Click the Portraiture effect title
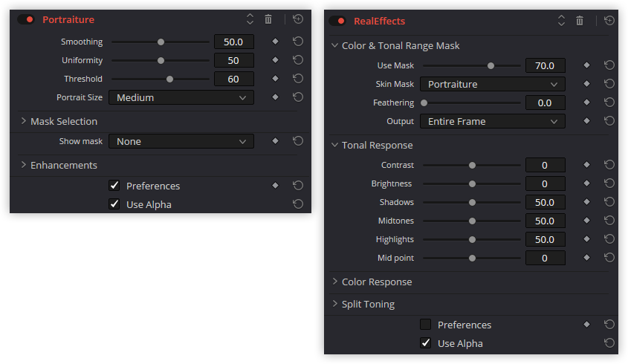 coord(68,19)
